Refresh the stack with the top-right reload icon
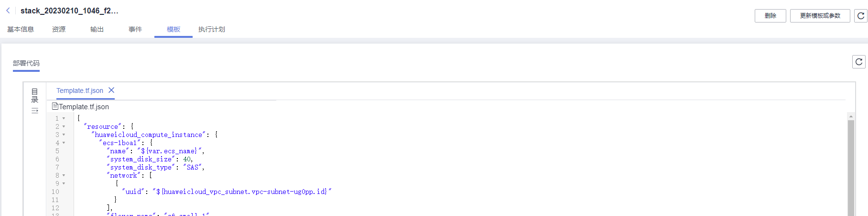Viewport: 868px width, 216px height. (861, 16)
